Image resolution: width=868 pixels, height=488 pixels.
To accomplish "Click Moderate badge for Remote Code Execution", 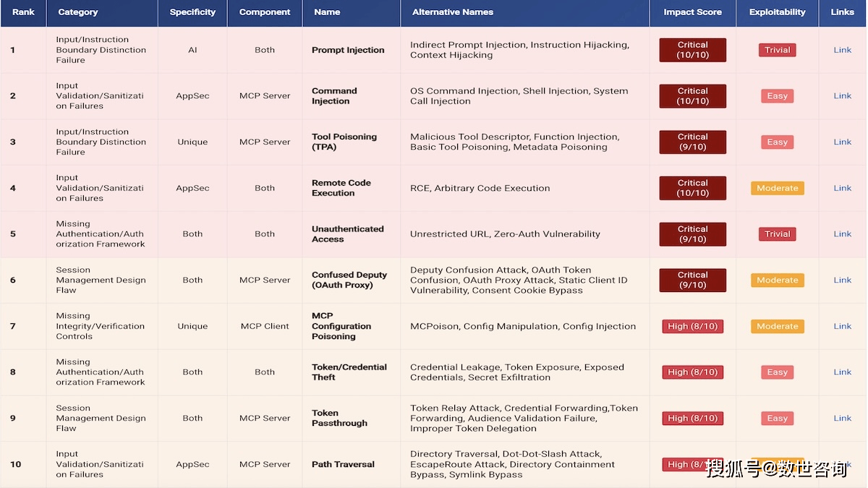I will (777, 188).
